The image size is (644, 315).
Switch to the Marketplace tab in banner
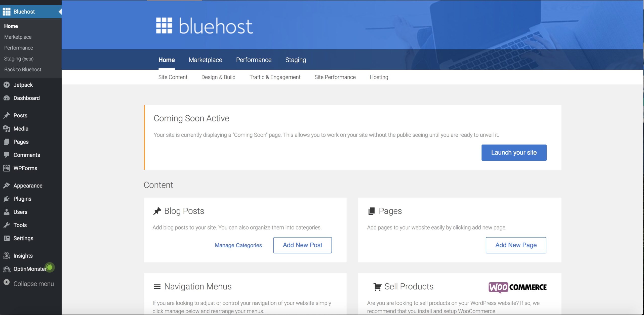coord(205,60)
